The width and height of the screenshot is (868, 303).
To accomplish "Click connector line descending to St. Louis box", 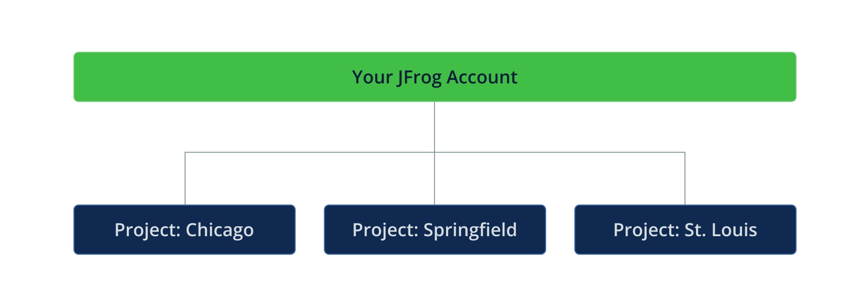I will tap(685, 178).
